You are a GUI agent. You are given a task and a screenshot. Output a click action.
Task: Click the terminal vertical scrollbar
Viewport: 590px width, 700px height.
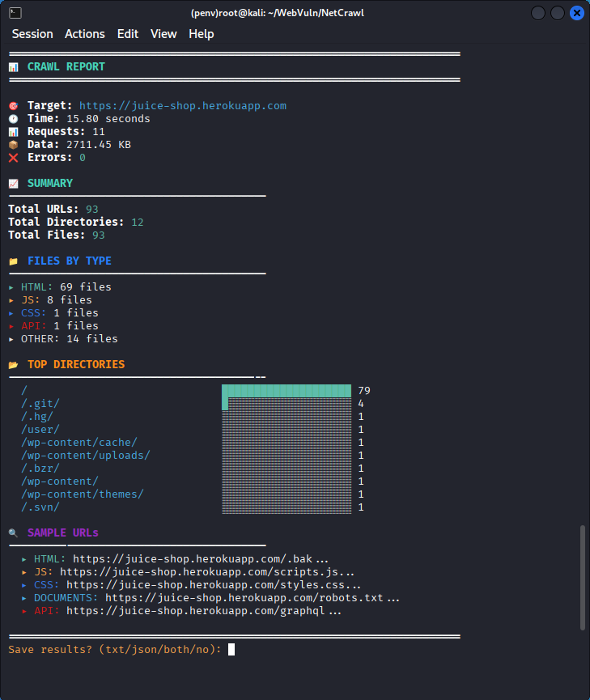click(x=582, y=577)
